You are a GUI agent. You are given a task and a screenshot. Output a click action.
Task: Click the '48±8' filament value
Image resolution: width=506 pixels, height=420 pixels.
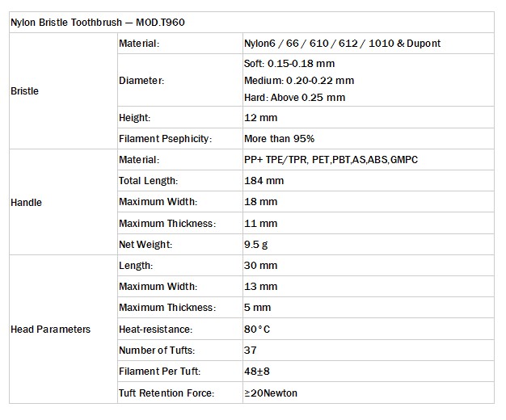point(256,372)
